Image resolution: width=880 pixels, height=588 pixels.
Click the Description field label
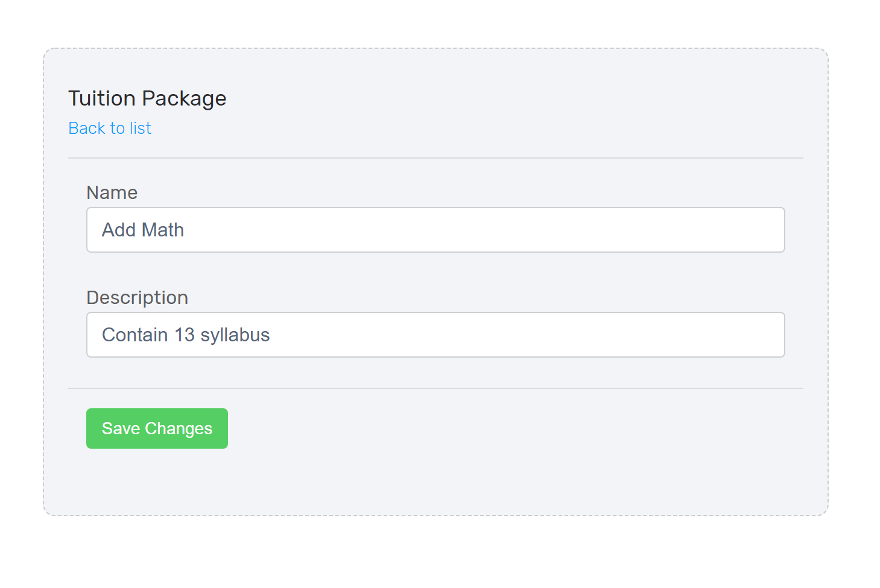pyautogui.click(x=138, y=297)
